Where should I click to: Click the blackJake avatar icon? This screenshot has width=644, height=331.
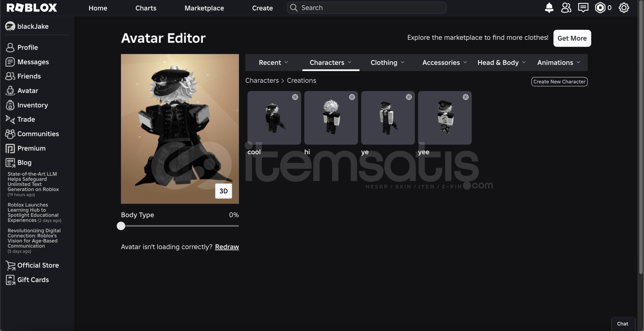[x=10, y=26]
